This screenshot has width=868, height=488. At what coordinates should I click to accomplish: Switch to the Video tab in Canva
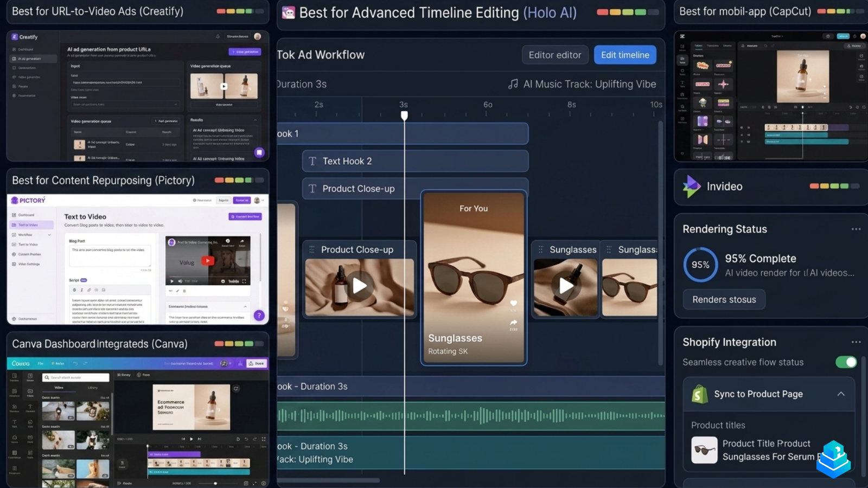59,388
